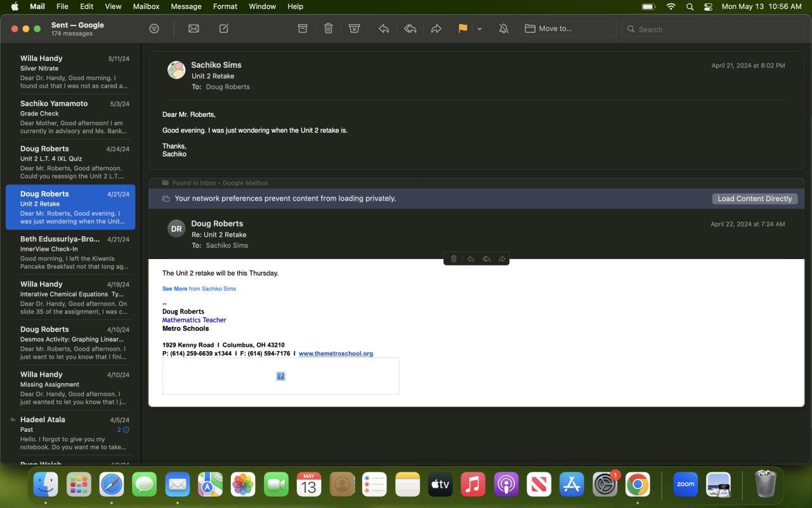Reply to the message from the toolbar
This screenshot has height=508, width=812.
click(384, 29)
